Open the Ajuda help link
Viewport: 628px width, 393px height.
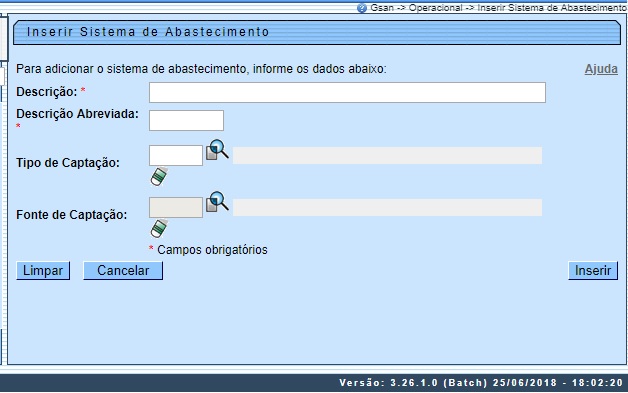coord(601,69)
